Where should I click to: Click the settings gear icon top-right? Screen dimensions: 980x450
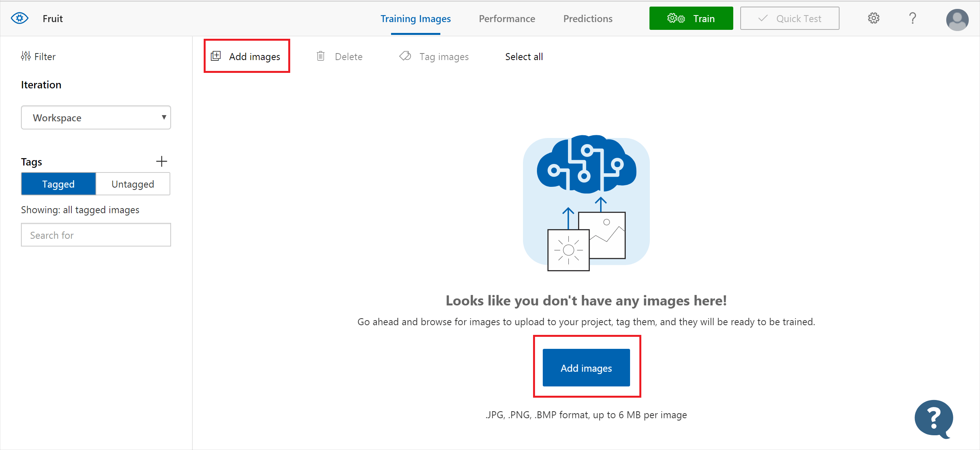pos(874,18)
